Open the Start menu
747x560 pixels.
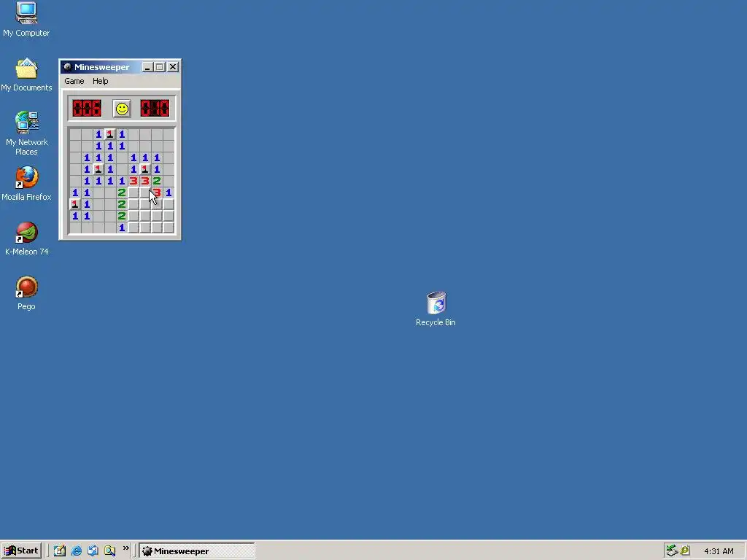21,551
